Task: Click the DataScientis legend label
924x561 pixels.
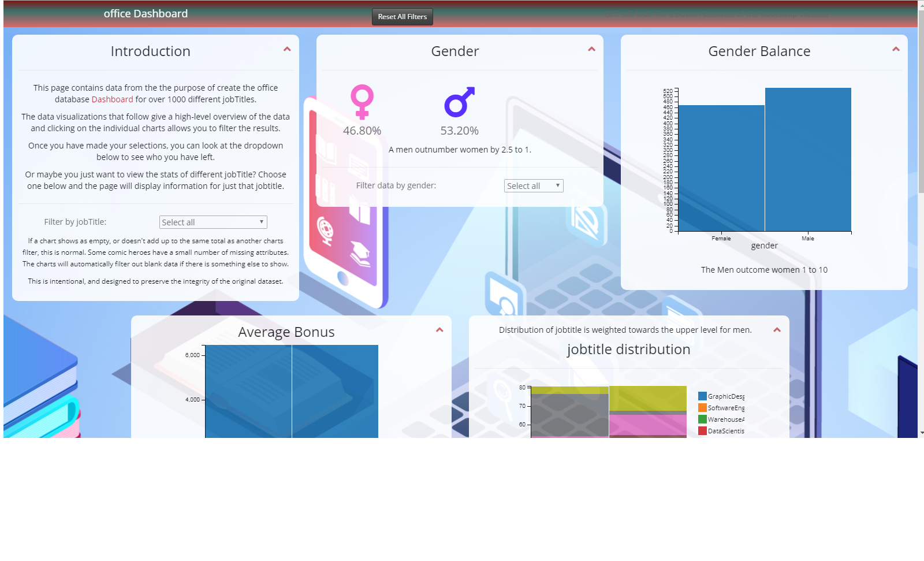Action: 726,431
